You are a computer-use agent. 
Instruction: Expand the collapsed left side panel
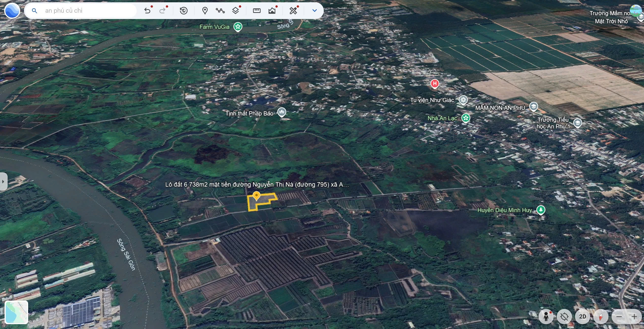coord(3,181)
